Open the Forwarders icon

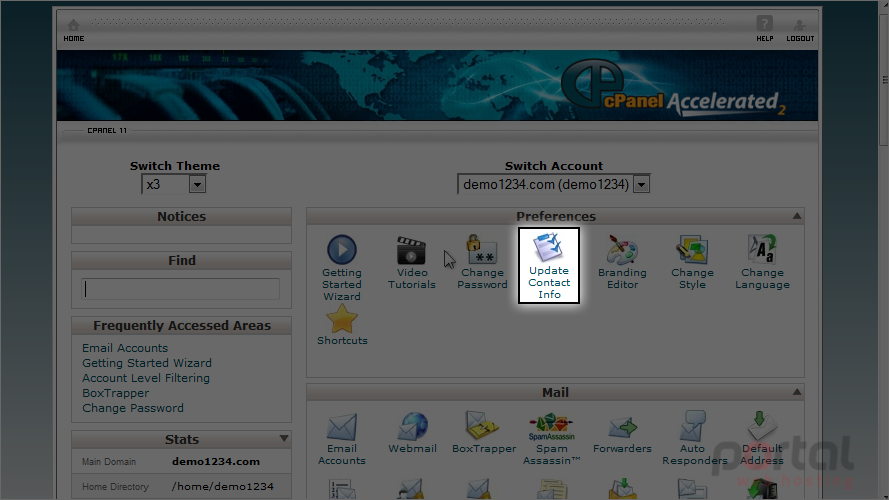622,435
